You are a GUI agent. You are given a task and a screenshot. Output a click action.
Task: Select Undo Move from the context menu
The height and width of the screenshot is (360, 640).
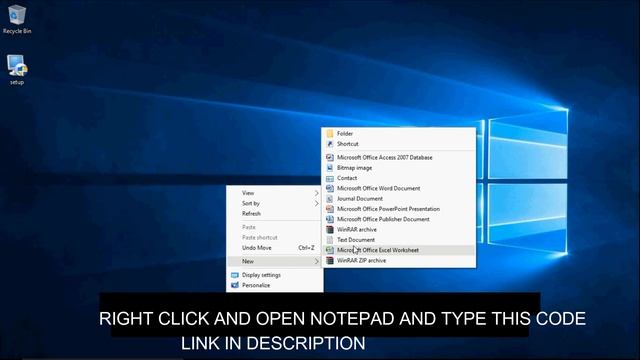point(274,248)
